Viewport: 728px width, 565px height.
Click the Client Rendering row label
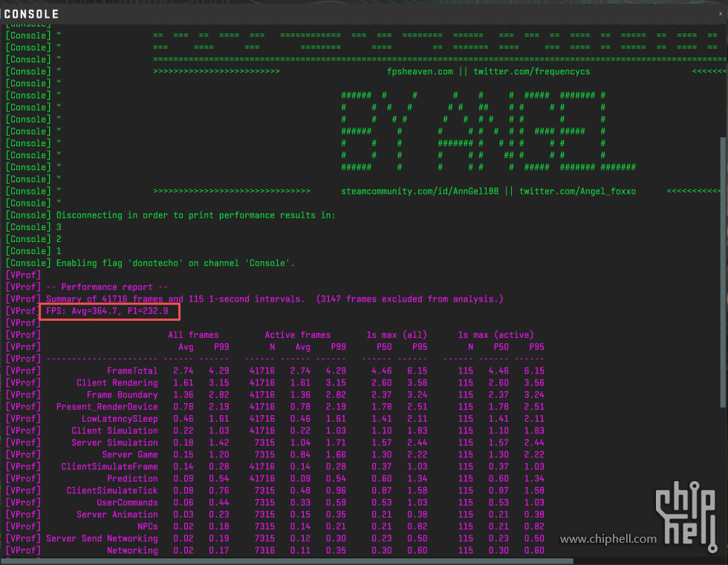117,383
